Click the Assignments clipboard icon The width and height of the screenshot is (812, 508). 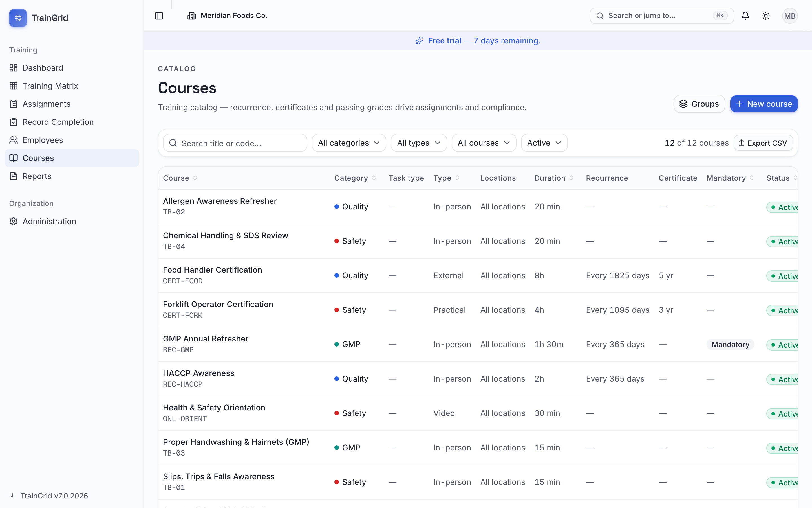point(14,104)
